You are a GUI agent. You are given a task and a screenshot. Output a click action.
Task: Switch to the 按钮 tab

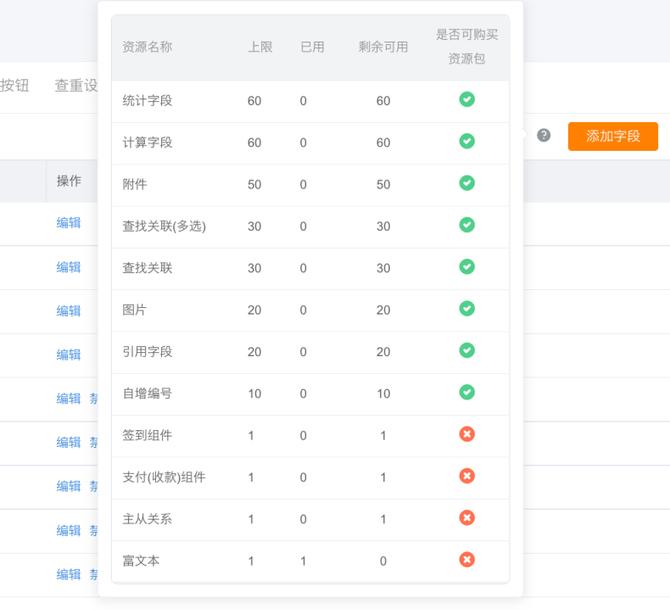(14, 86)
